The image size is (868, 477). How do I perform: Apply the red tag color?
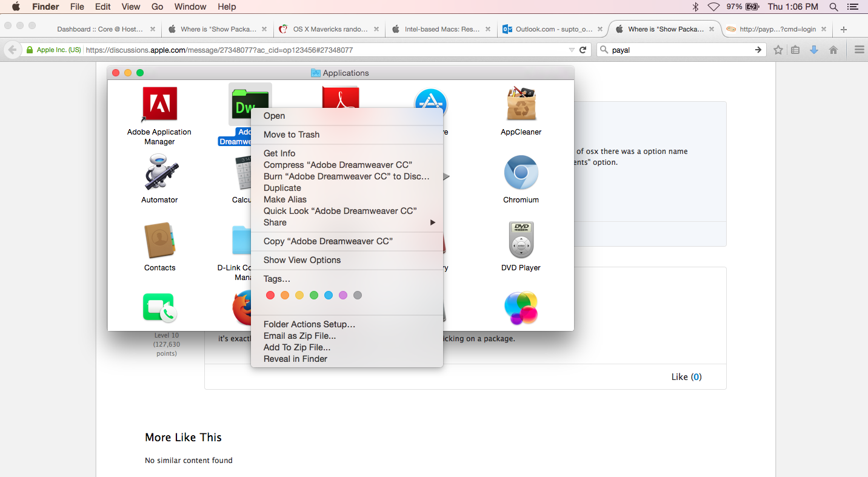pos(270,295)
